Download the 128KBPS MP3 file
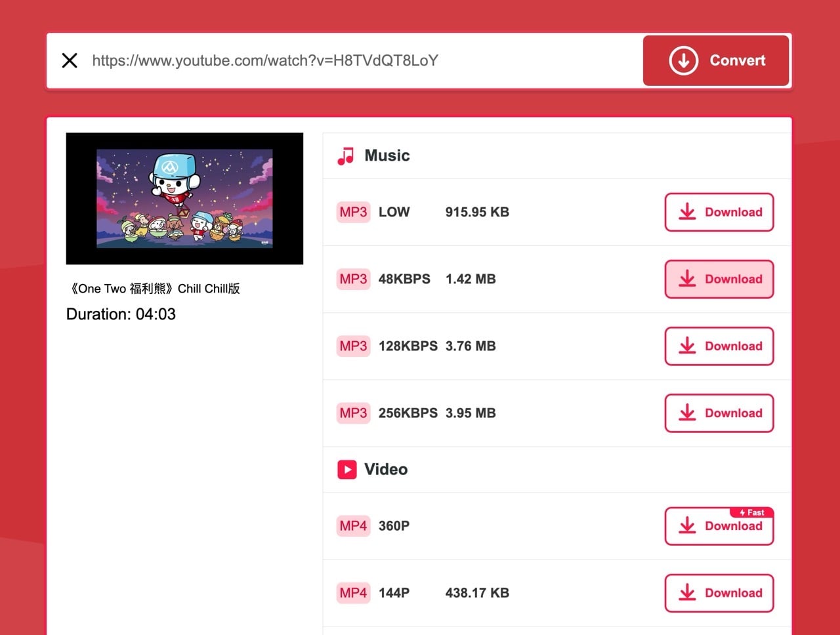The height and width of the screenshot is (635, 840). click(719, 346)
